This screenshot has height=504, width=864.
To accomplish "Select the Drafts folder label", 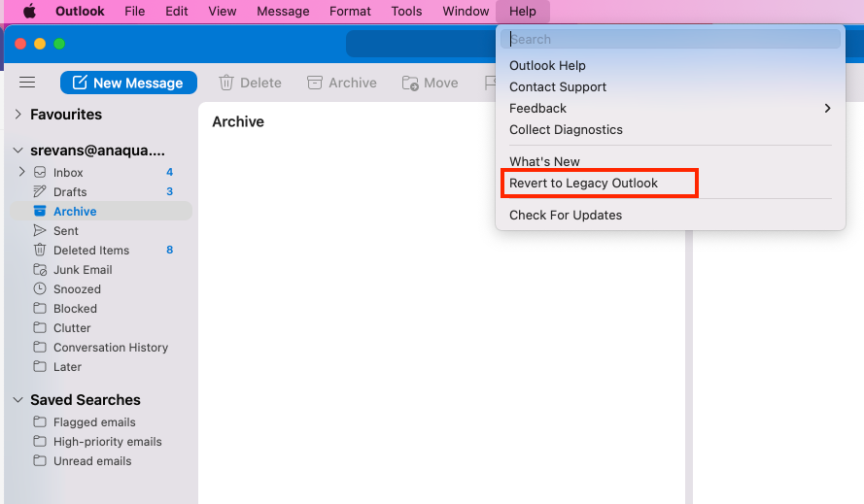I will click(70, 191).
